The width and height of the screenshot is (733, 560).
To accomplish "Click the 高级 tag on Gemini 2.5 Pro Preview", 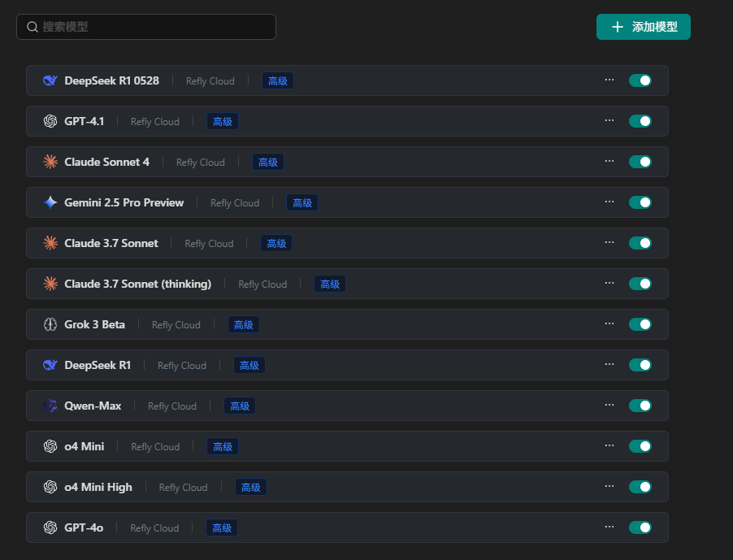I will coord(302,203).
